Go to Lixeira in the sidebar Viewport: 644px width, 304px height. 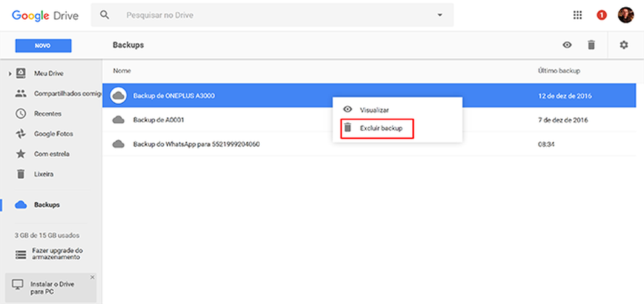tap(44, 174)
